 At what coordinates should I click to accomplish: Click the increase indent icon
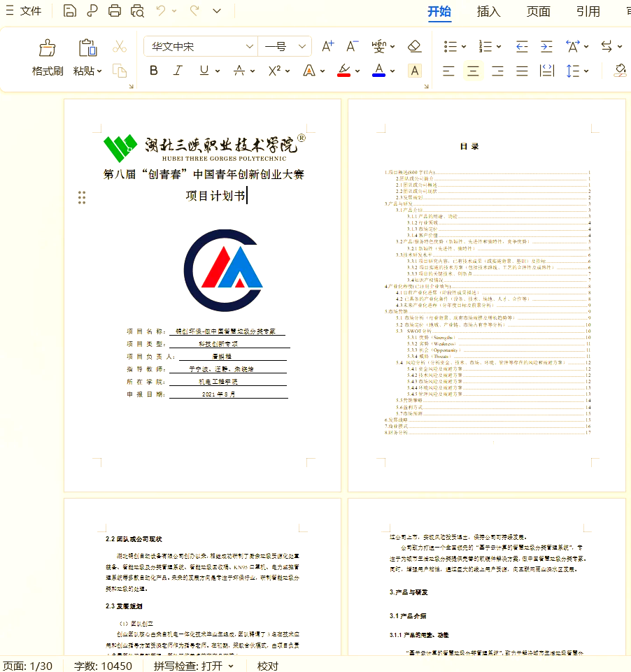[546, 46]
